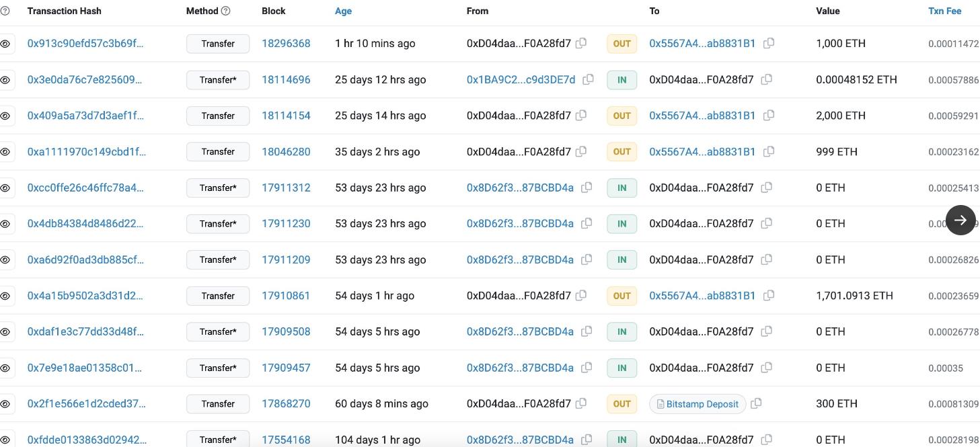This screenshot has height=447, width=980.
Task: Copy From address 0x1BA9C2...c9d3DE7d
Action: tap(588, 79)
